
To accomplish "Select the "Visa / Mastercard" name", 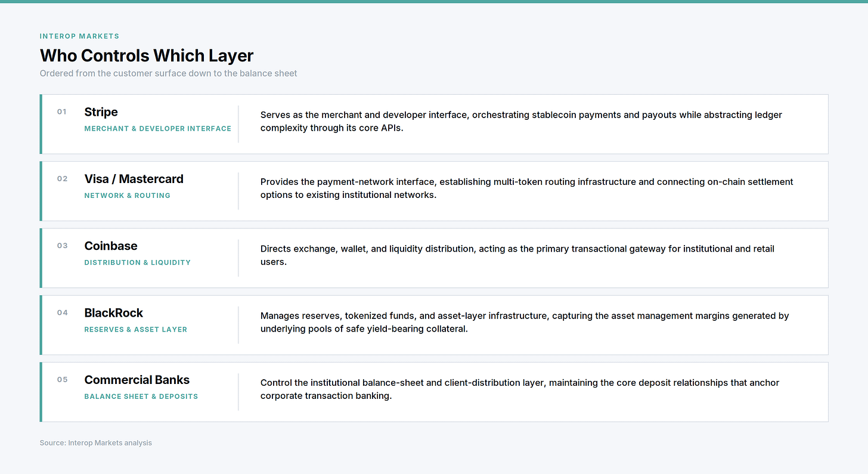I will (x=134, y=179).
